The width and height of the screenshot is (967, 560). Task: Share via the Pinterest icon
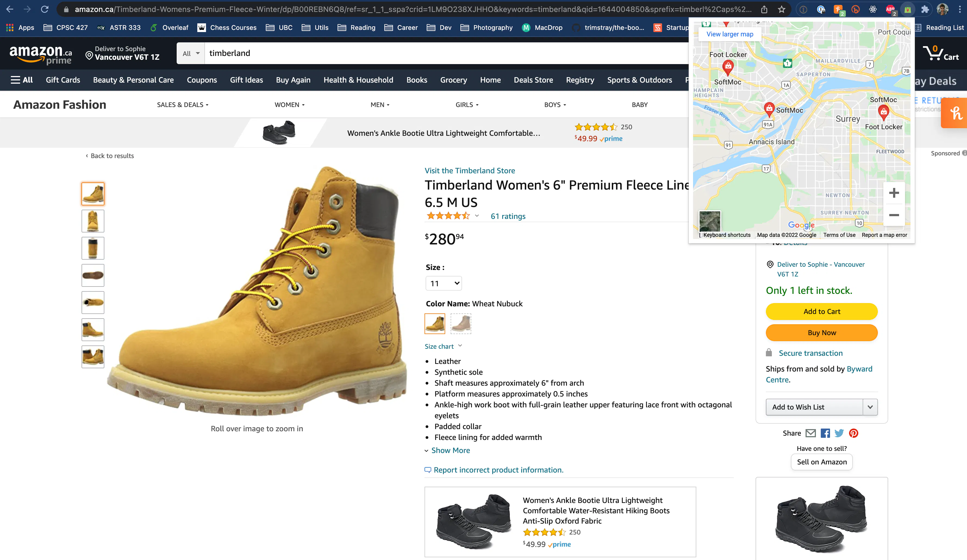(853, 433)
